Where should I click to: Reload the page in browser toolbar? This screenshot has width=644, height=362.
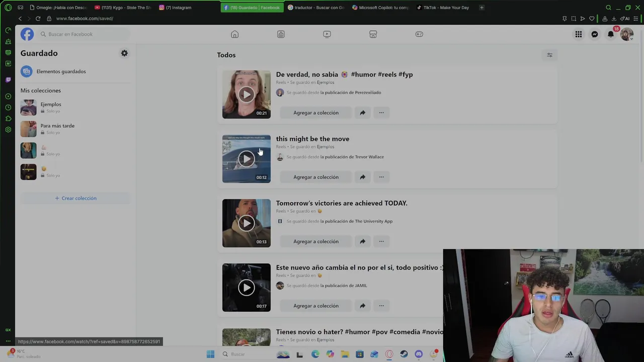[38, 19]
